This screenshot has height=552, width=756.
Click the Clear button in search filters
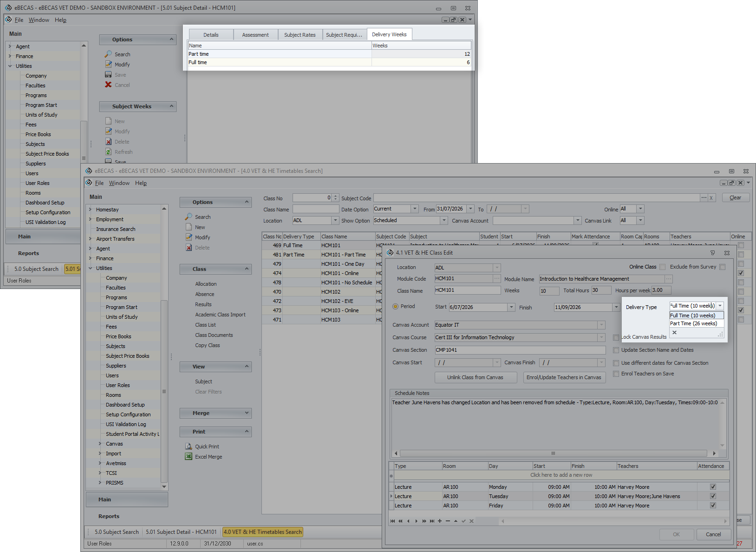coord(736,197)
